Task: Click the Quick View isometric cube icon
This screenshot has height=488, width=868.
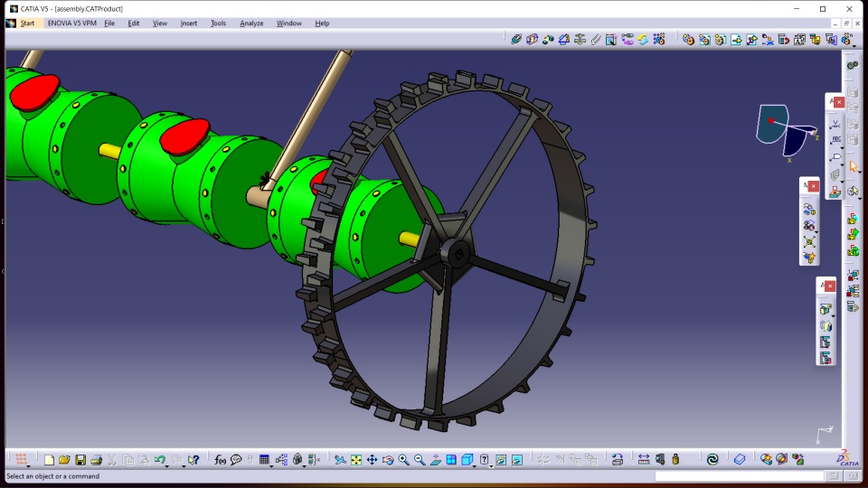Action: (x=467, y=460)
